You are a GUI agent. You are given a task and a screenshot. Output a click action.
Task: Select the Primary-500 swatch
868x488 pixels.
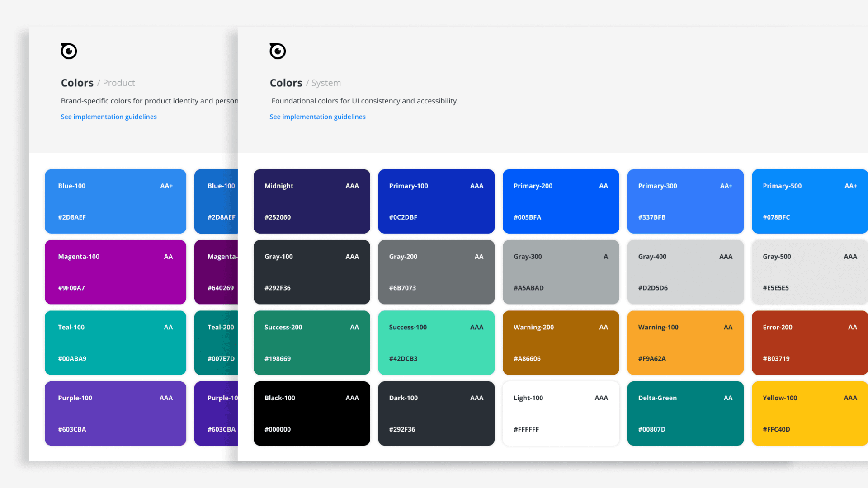coord(810,202)
